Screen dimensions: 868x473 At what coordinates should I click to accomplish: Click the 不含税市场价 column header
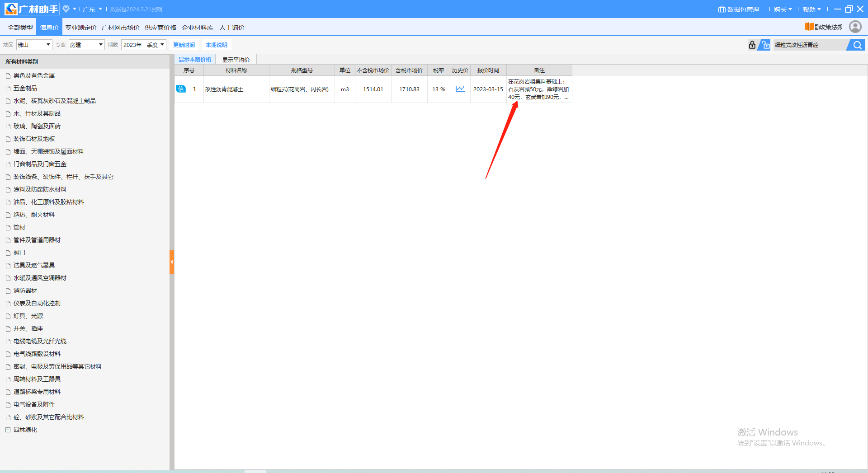[373, 70]
